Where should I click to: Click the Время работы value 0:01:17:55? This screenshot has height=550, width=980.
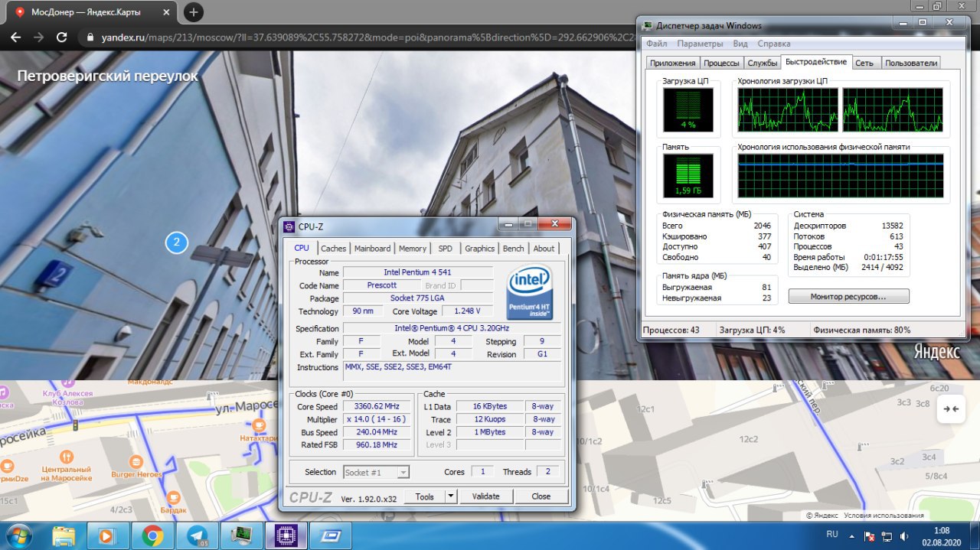click(x=882, y=257)
